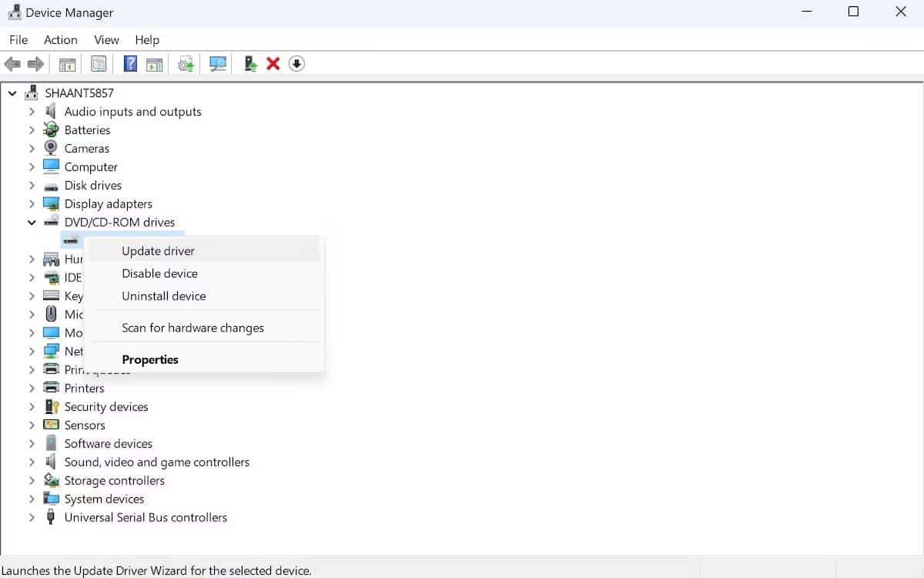924x578 pixels.
Task: Click the Show/Hide Console Tree toolbar icon
Action: pyautogui.click(x=67, y=63)
